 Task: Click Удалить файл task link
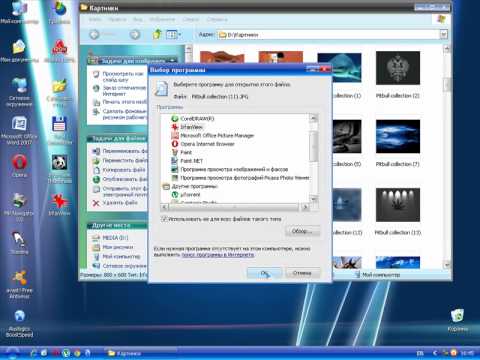tap(120, 203)
